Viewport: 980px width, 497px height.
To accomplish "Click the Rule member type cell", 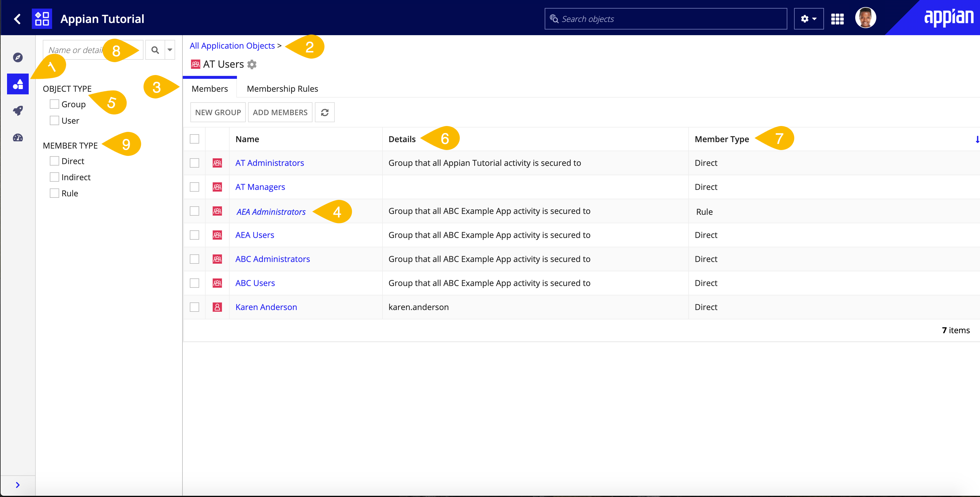I will [x=704, y=212].
